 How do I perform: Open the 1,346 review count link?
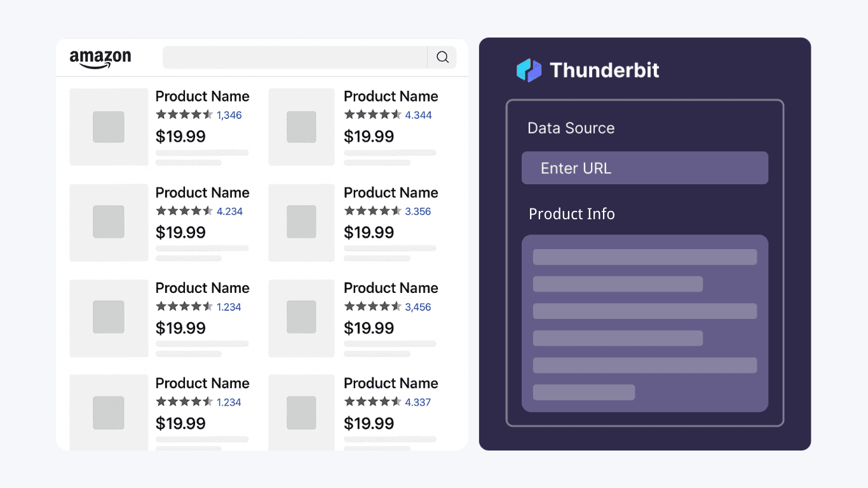point(229,115)
